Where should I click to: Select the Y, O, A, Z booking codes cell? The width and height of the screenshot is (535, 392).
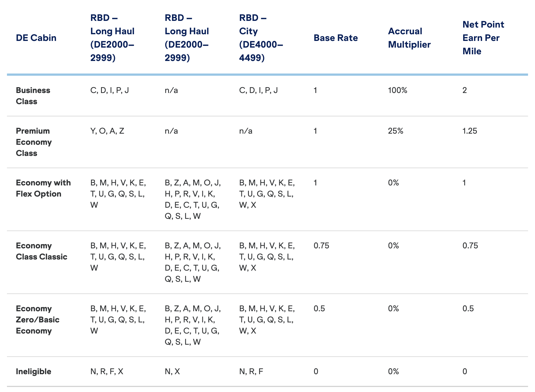pyautogui.click(x=107, y=131)
